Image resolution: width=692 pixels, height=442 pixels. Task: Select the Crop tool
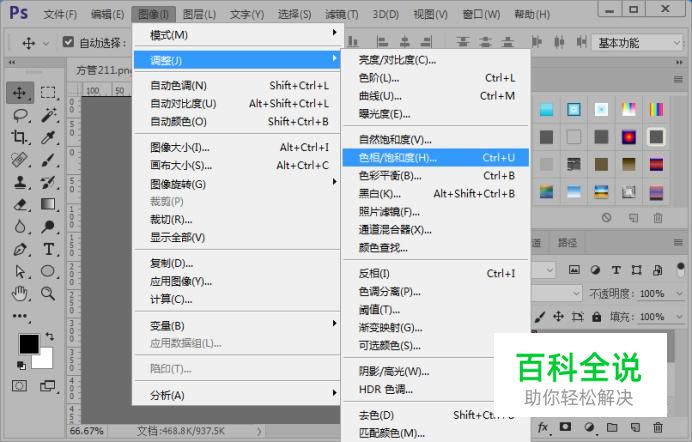pos(19,137)
